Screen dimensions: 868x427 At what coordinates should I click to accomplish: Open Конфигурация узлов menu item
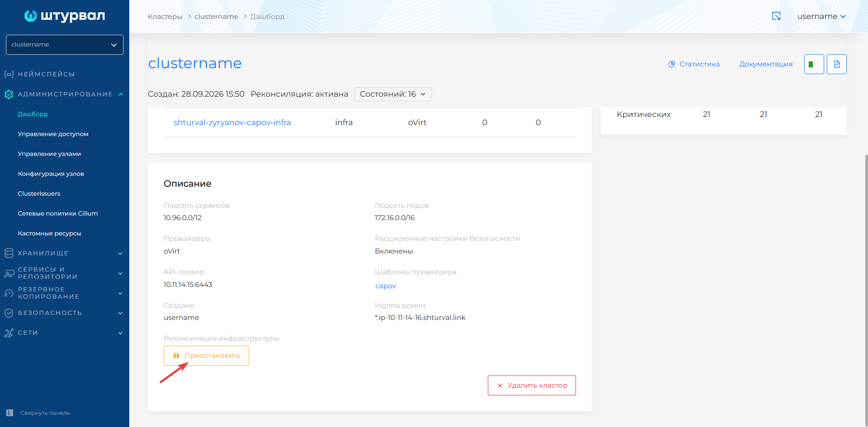(51, 174)
